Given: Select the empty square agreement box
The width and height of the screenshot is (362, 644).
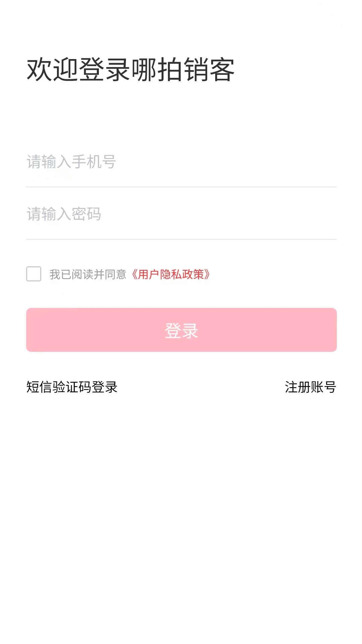Looking at the screenshot, I should pos(34,274).
